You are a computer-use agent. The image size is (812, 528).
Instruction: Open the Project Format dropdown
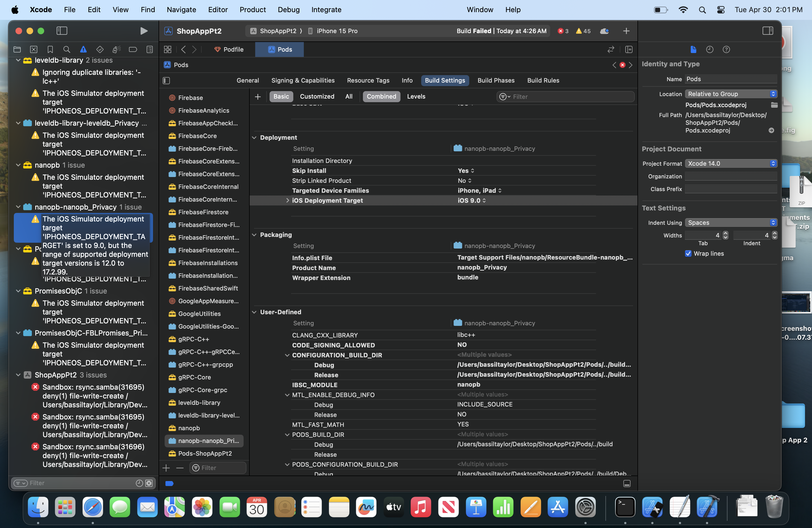[731, 163]
